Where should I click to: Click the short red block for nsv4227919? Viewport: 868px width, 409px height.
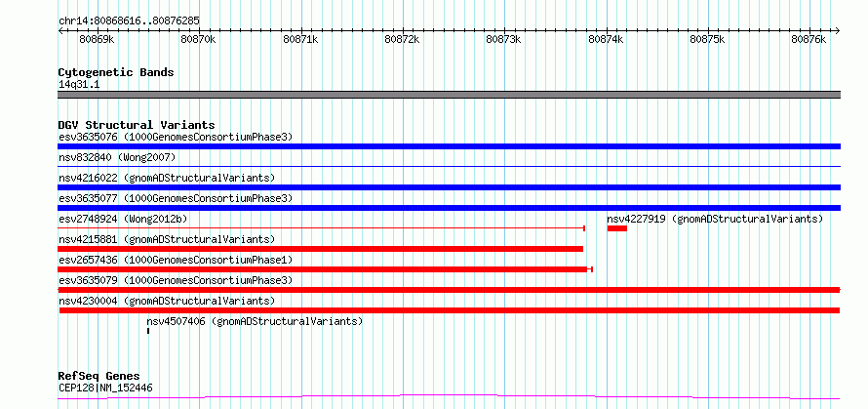[x=616, y=228]
